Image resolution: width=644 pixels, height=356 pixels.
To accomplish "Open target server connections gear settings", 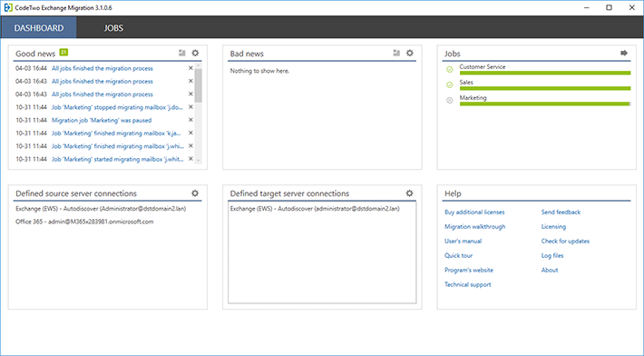I will click(409, 193).
